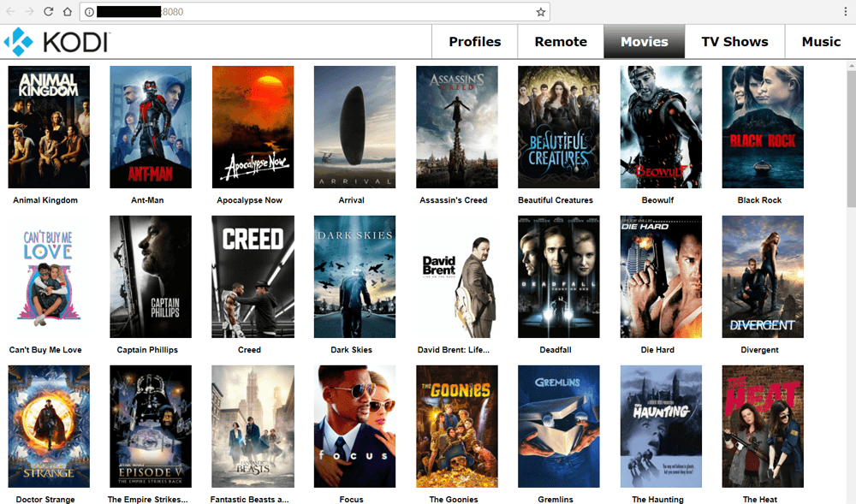This screenshot has height=504, width=856.
Task: Open The Goonies poster
Action: tap(457, 426)
